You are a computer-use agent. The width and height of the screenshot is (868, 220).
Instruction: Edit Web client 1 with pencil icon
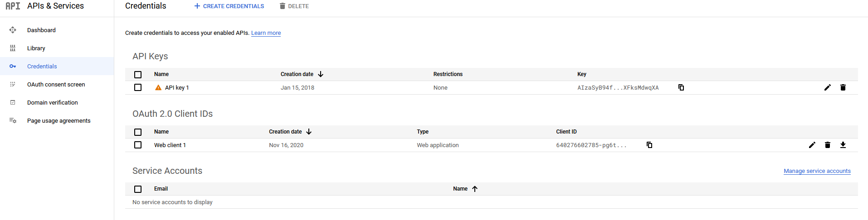[812, 145]
